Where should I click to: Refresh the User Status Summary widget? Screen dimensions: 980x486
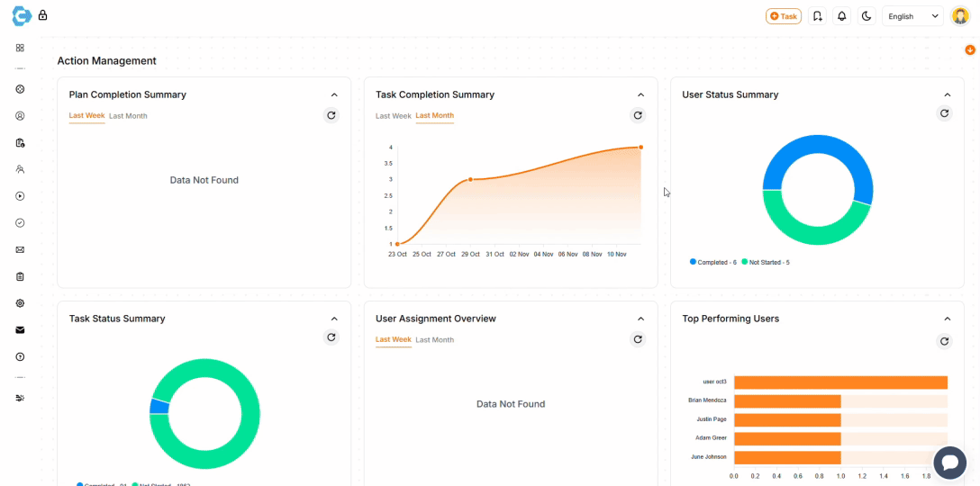944,113
